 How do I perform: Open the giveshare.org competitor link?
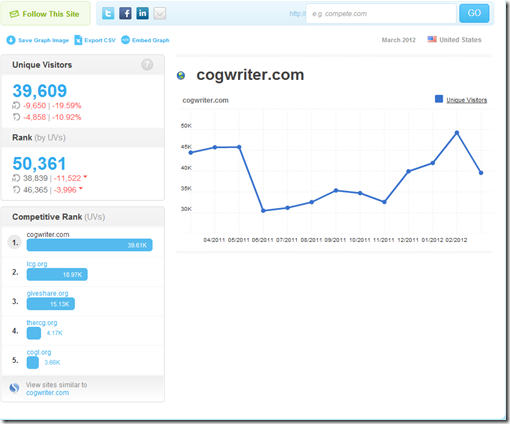coord(47,293)
